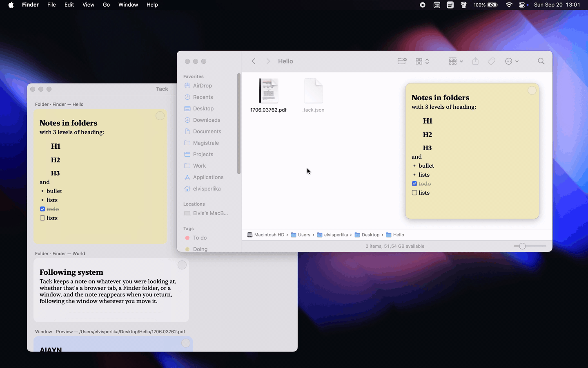Open the Action ellipsis menu in Finder toolbar

point(512,61)
